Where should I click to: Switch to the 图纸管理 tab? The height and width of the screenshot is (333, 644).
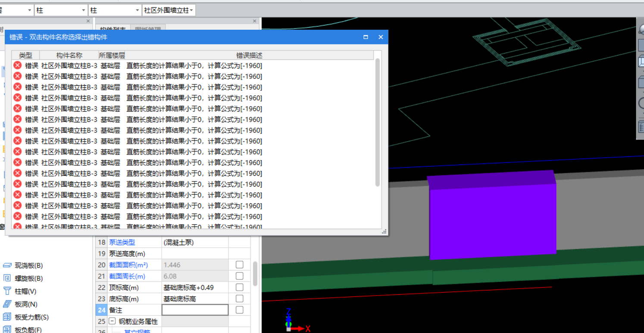(148, 29)
